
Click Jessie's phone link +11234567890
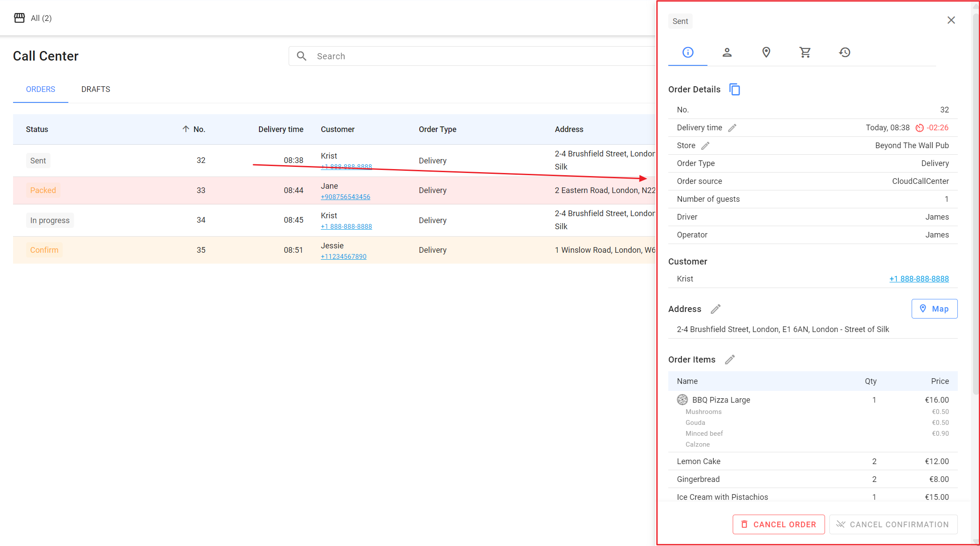[x=344, y=257]
